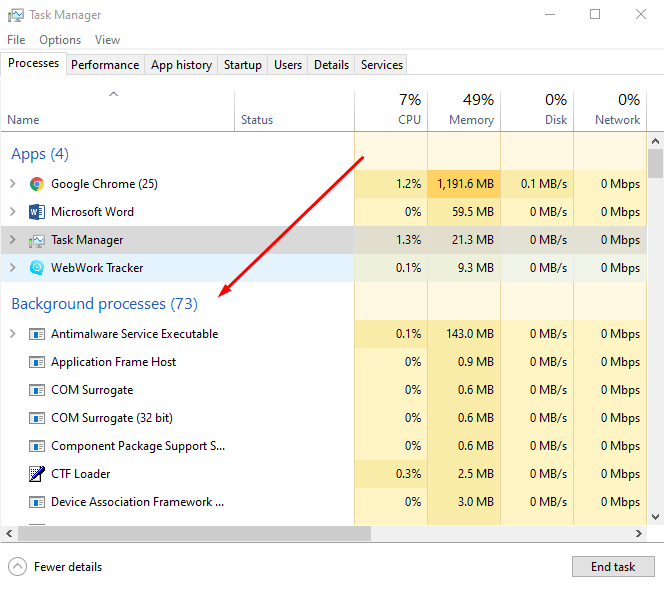Sort by the Memory column header

pos(464,110)
